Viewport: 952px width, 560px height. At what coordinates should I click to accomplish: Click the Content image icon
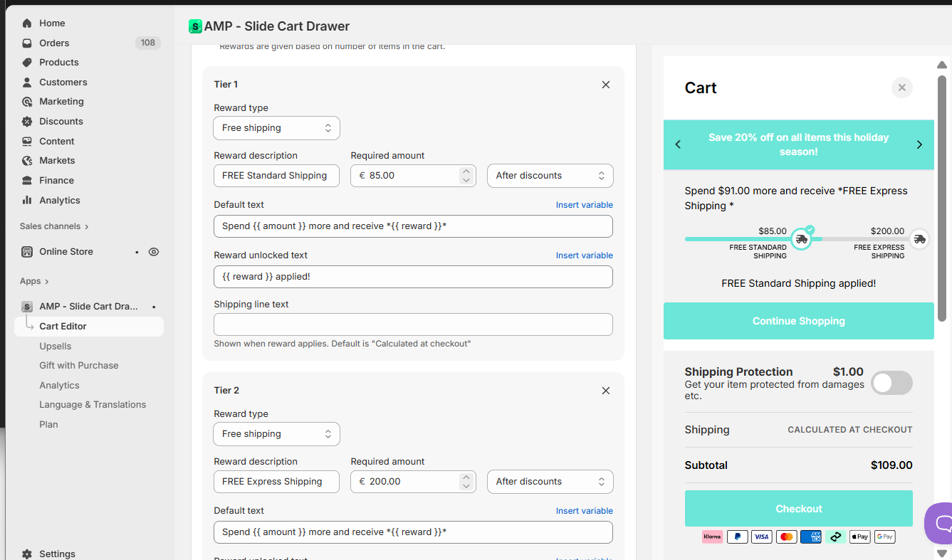(27, 142)
